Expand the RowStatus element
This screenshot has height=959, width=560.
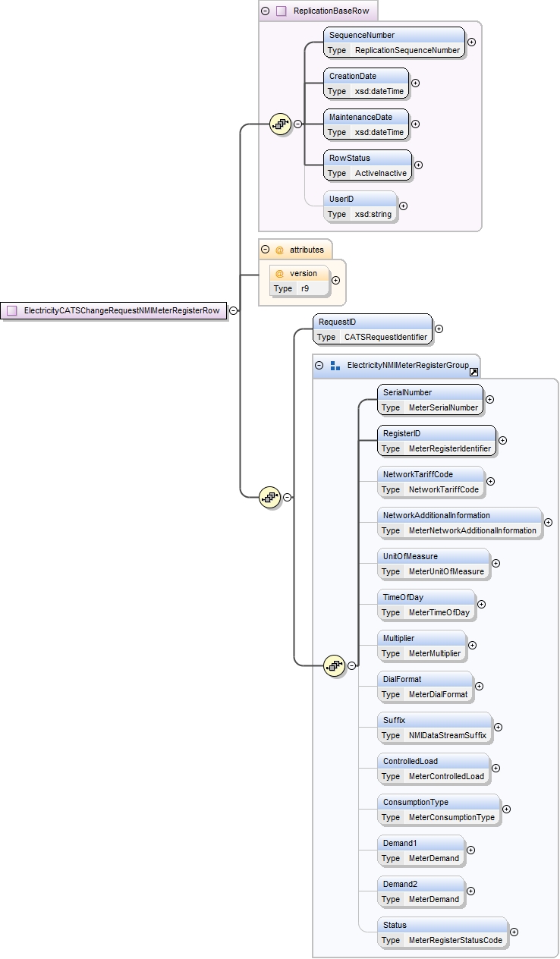coord(418,165)
